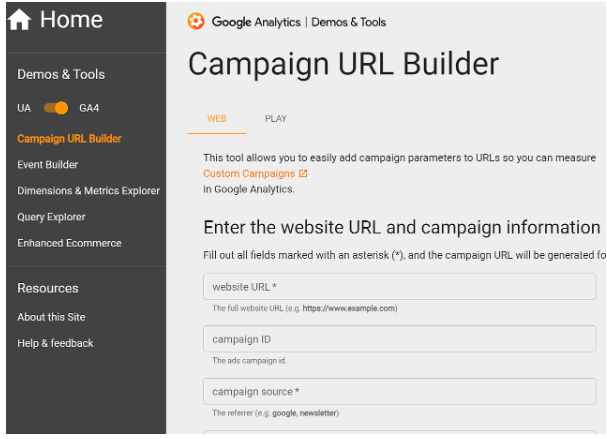Click 'The ads campaign id.' helper text
The height and width of the screenshot is (439, 607).
pyautogui.click(x=249, y=360)
